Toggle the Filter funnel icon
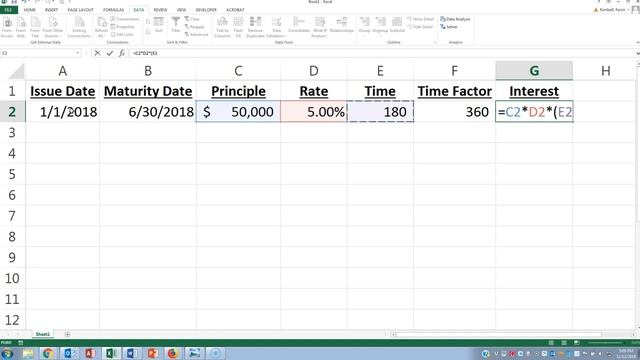Viewport: 640px width, 360px height. (x=176, y=24)
